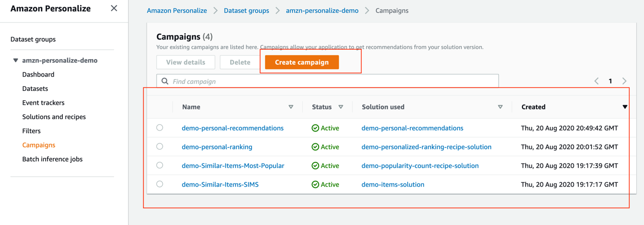Open the Name column sort dropdown
644x225 pixels.
[291, 107]
